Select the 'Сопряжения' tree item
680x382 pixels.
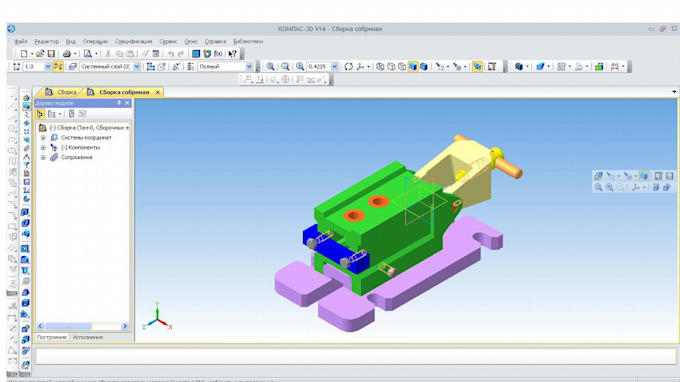(77, 157)
